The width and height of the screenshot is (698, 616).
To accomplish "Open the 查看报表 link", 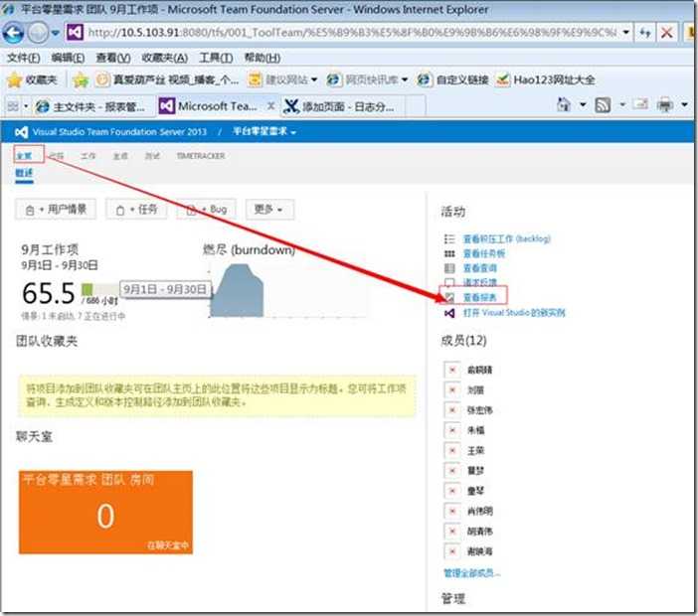I will (x=479, y=297).
